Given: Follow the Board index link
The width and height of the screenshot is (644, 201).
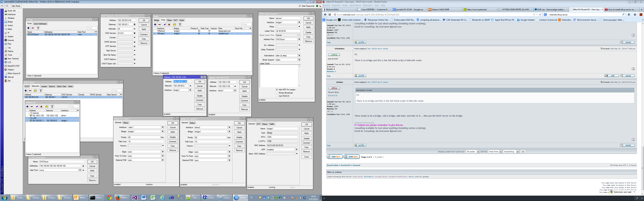Looking at the screenshot, I should point(333,165).
